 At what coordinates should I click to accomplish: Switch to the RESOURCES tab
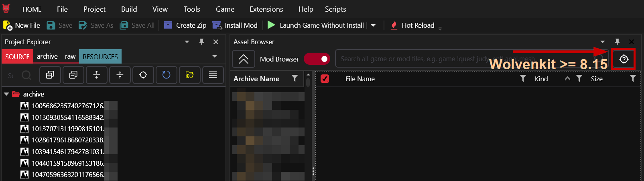point(100,57)
